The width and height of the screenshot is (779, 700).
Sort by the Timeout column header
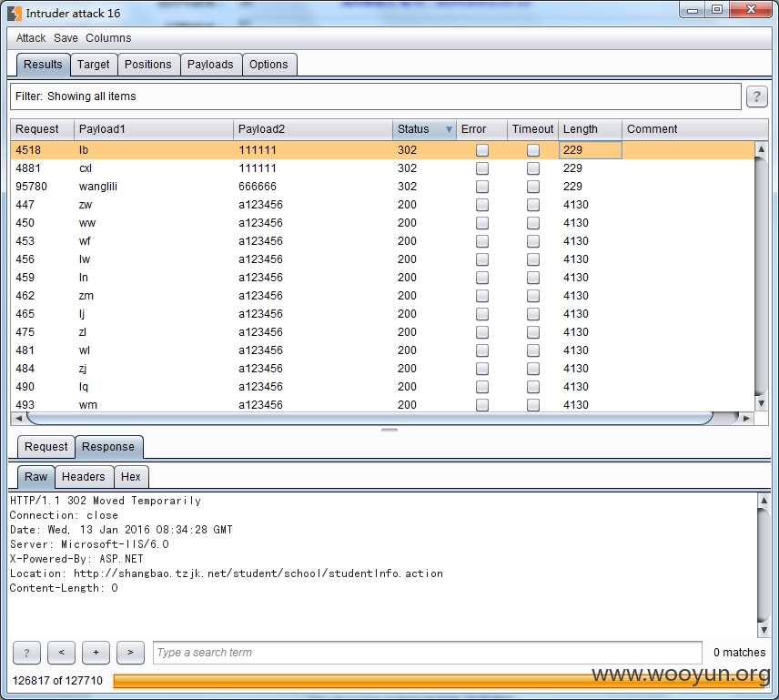coord(532,129)
